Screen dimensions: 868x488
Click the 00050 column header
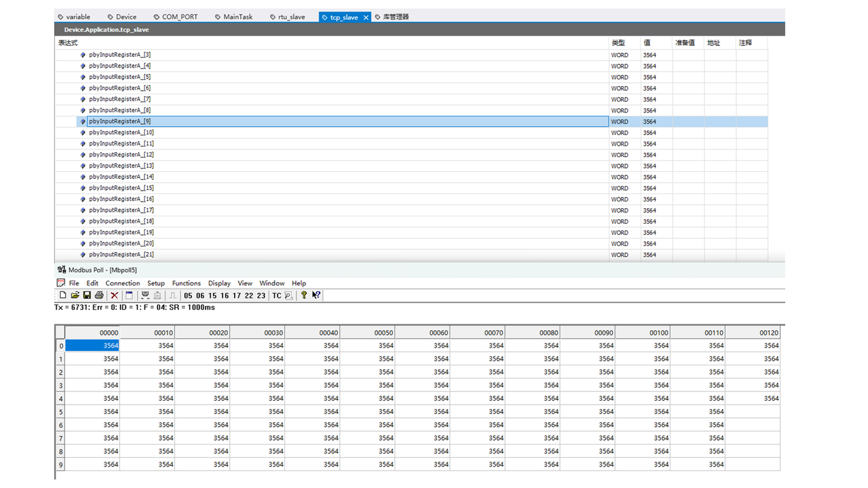(383, 333)
